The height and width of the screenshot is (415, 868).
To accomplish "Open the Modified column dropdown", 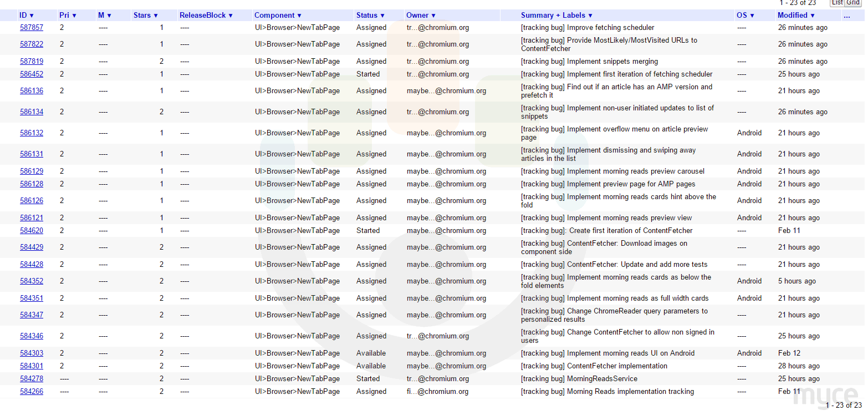I will [x=796, y=16].
